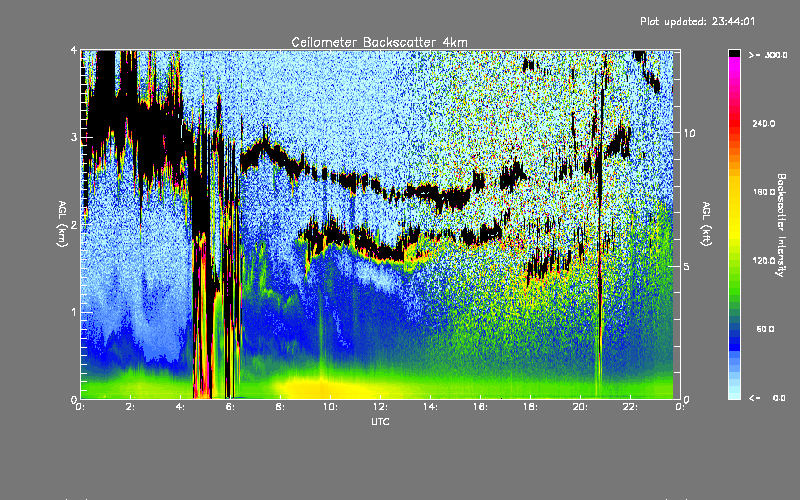Click the '10:' hour tick on UTC axis
The image size is (800, 500).
pyautogui.click(x=330, y=407)
